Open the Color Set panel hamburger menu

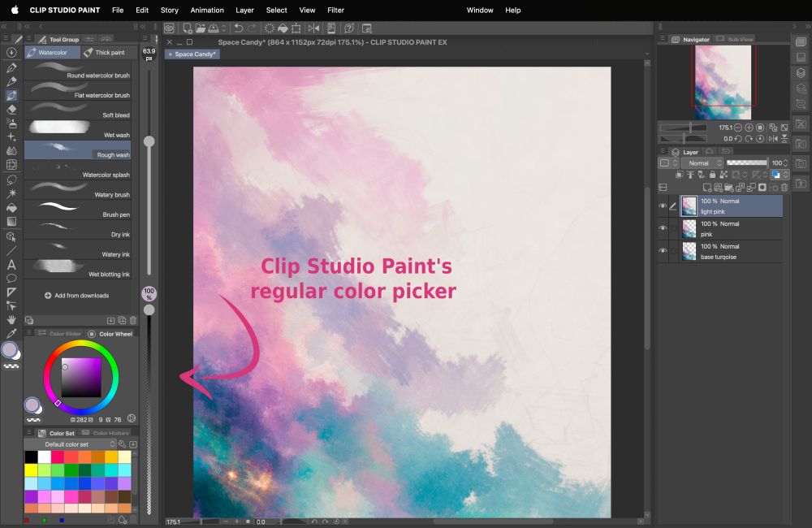29,433
